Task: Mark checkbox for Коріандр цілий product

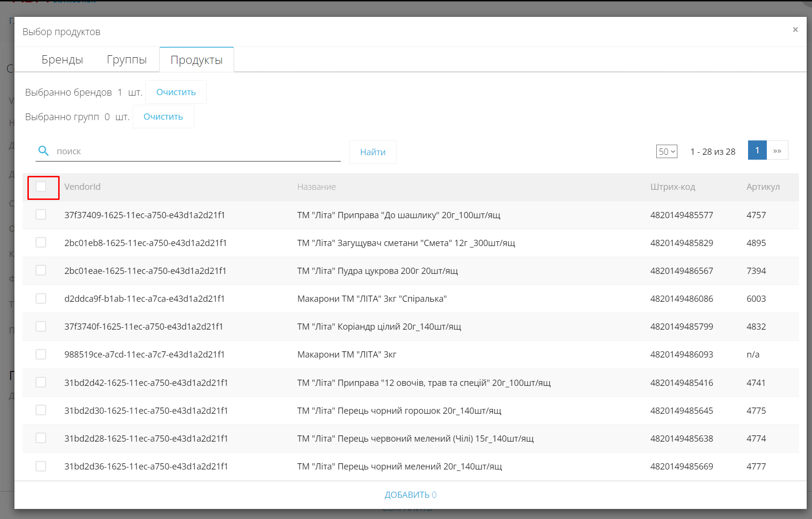Action: point(41,326)
